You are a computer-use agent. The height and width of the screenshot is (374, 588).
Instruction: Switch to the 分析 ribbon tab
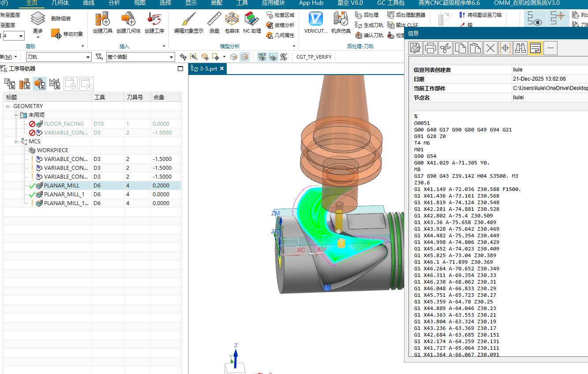tap(114, 3)
